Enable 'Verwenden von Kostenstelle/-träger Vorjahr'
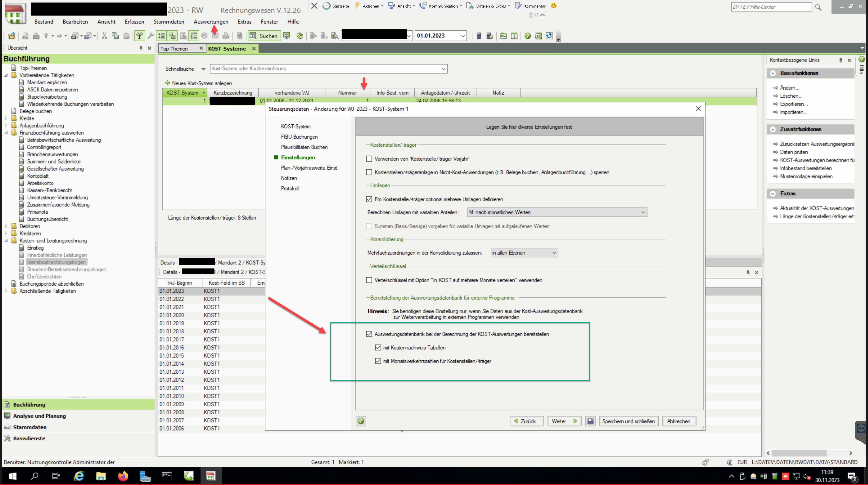Image resolution: width=868 pixels, height=485 pixels. click(369, 159)
